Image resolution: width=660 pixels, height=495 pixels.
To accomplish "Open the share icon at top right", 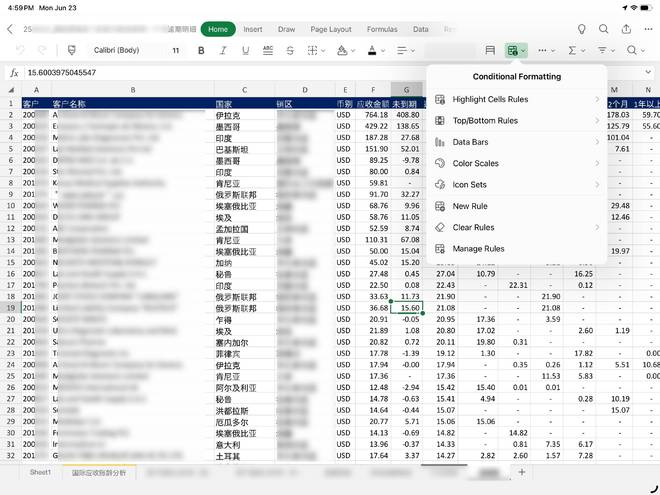I will 627,29.
